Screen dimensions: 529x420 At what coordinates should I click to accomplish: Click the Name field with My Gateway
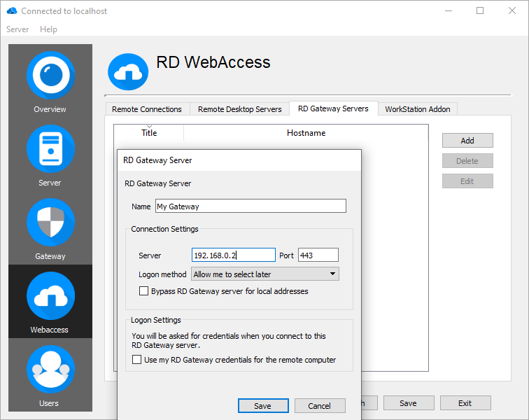[251, 206]
